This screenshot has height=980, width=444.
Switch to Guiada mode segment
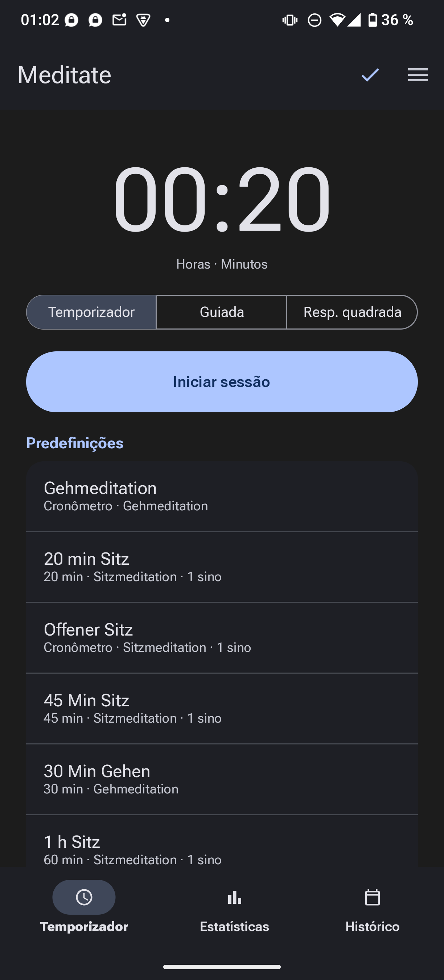pyautogui.click(x=222, y=312)
